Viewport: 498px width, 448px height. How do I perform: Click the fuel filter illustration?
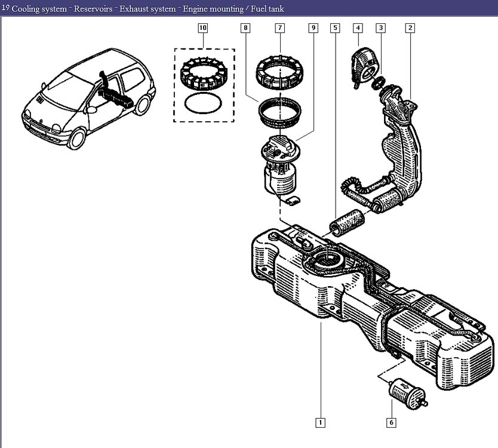407,394
